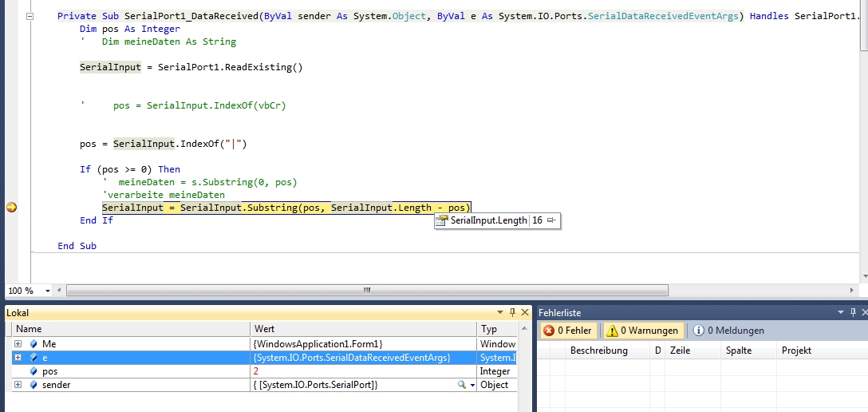This screenshot has width=868, height=412.
Task: Open the sender visualizer dropdown arrow
Action: (472, 385)
